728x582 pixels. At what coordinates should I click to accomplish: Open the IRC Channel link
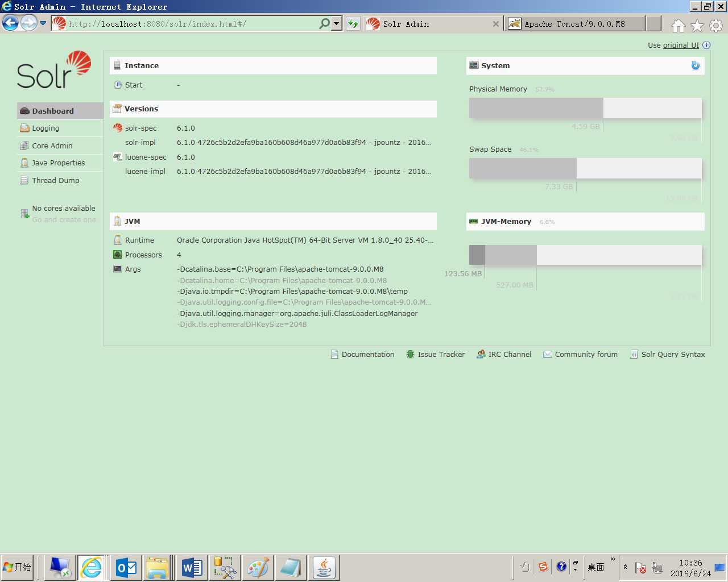(x=504, y=354)
